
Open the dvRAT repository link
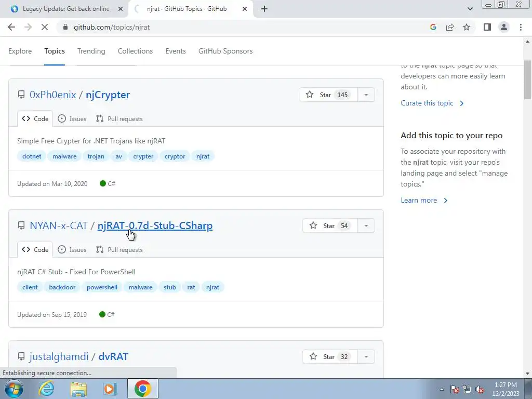point(113,357)
